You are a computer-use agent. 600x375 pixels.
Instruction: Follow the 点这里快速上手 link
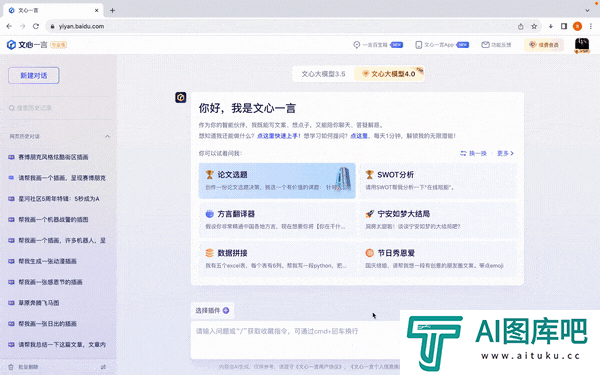point(277,135)
